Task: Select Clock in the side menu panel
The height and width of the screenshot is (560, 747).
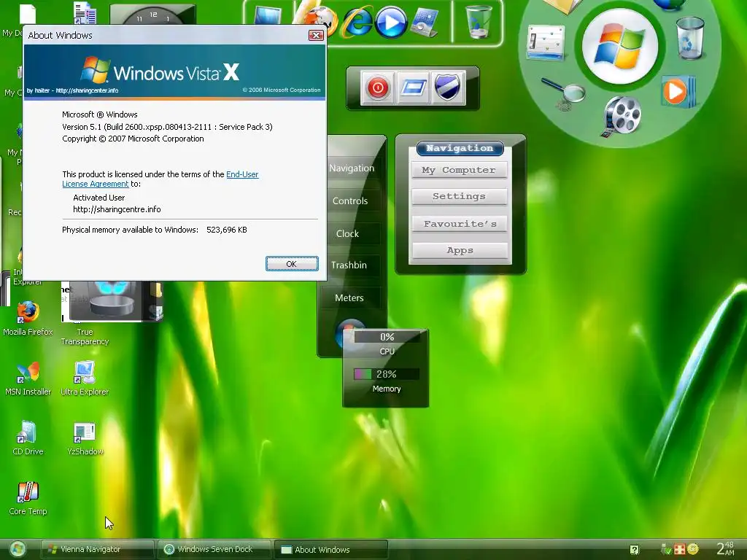Action: click(x=348, y=234)
